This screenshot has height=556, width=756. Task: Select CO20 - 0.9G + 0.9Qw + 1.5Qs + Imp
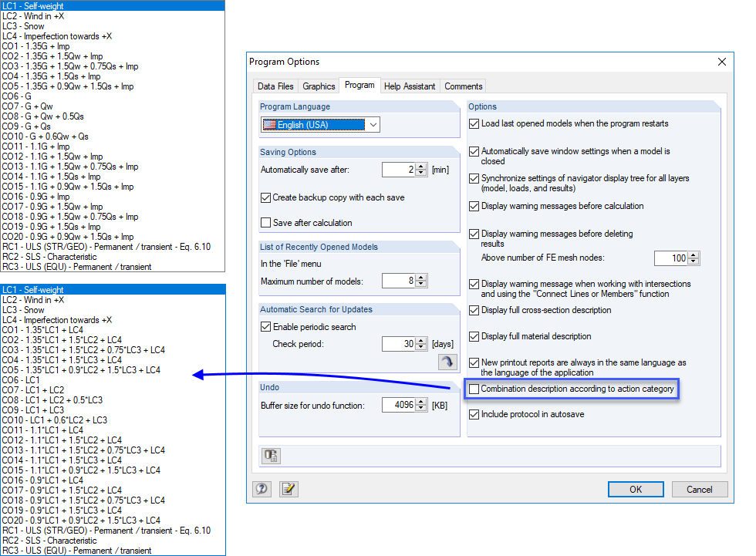point(113,237)
